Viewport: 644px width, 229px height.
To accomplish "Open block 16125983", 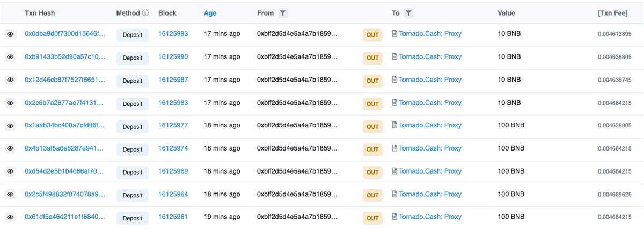I will pos(173,102).
